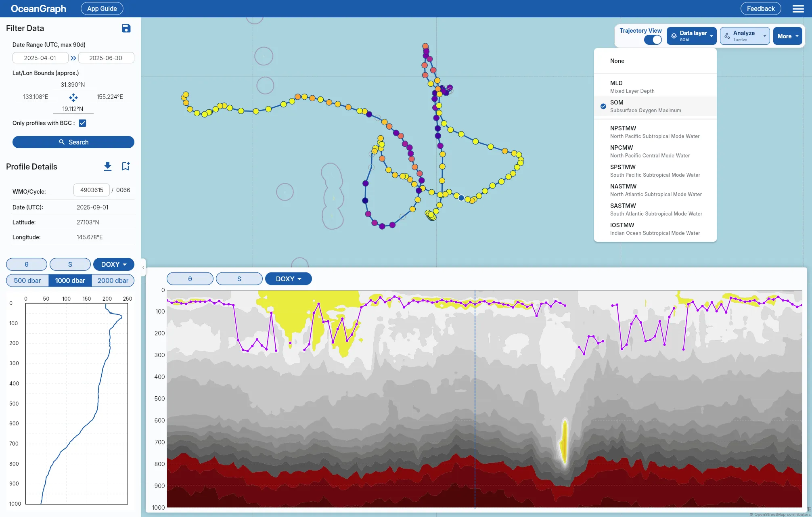Screen dimensions: 812x517
Task: Uncheck Only profiles with BGC
Action: coord(82,123)
